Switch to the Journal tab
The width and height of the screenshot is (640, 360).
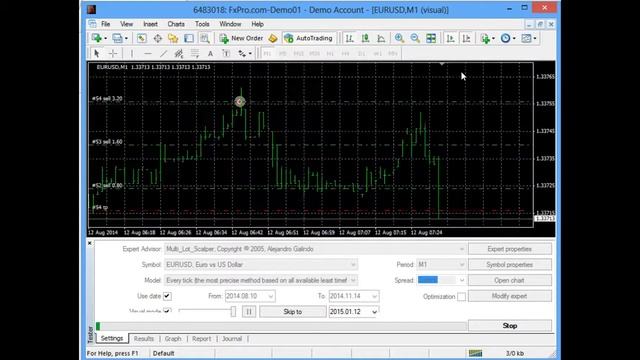pos(232,339)
